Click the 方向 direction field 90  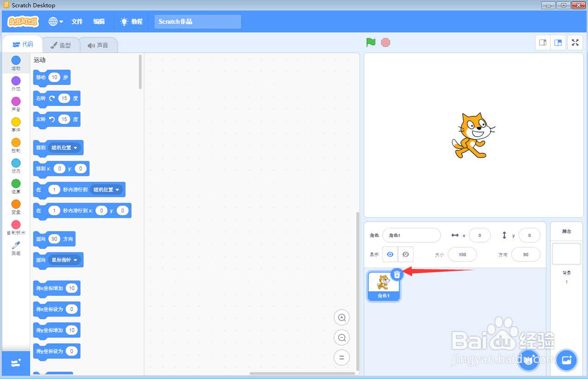pos(526,254)
